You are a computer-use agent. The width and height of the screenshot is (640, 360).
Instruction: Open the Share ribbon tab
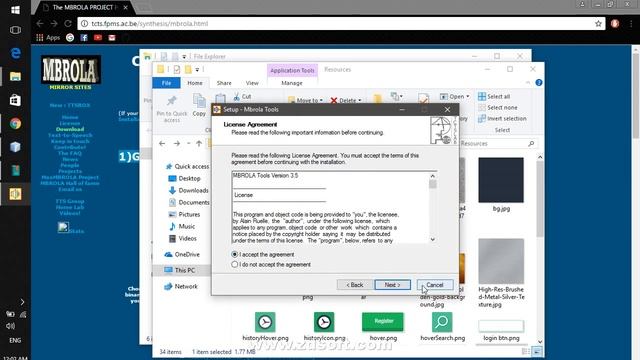[224, 83]
